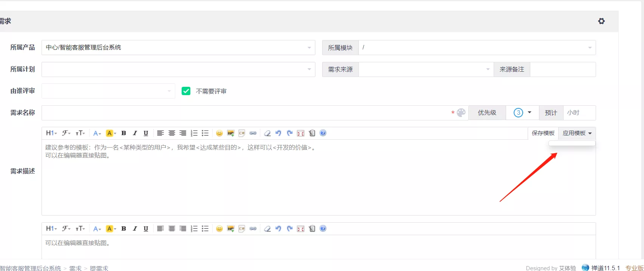Open editor help icon in description toolbar
The image size is (644, 271).
tap(323, 133)
